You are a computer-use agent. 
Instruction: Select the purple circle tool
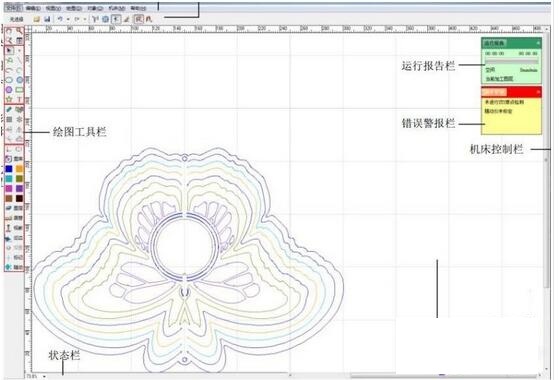click(x=9, y=89)
